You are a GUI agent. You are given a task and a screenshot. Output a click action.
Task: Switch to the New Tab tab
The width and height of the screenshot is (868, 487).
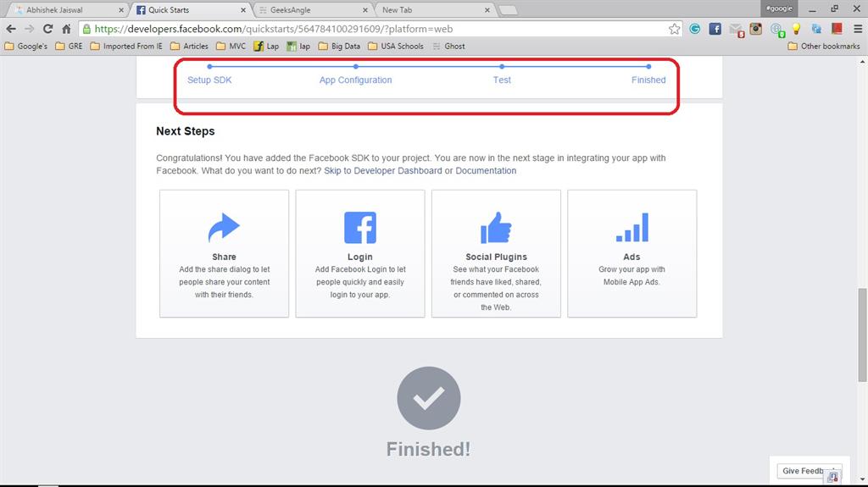(x=436, y=10)
